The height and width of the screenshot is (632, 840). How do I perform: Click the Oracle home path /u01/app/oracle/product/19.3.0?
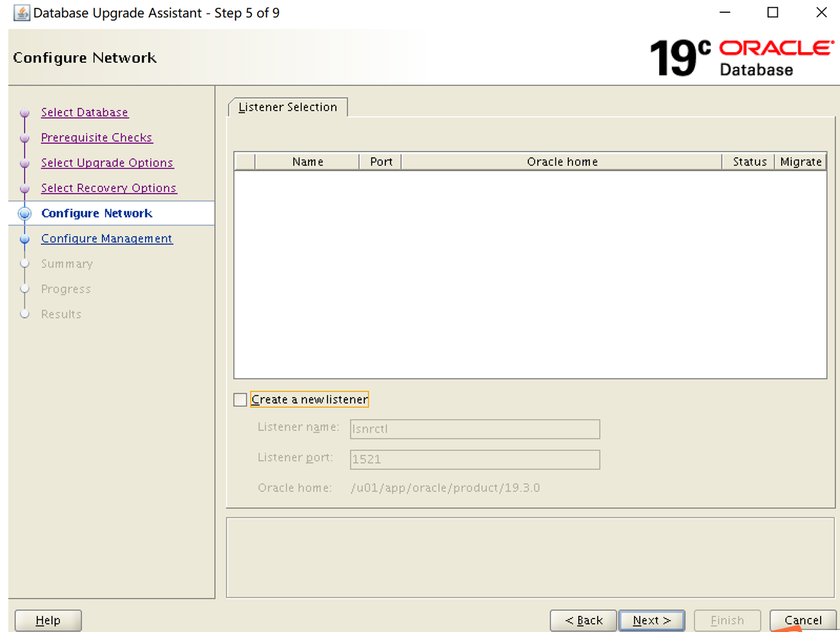(x=446, y=488)
